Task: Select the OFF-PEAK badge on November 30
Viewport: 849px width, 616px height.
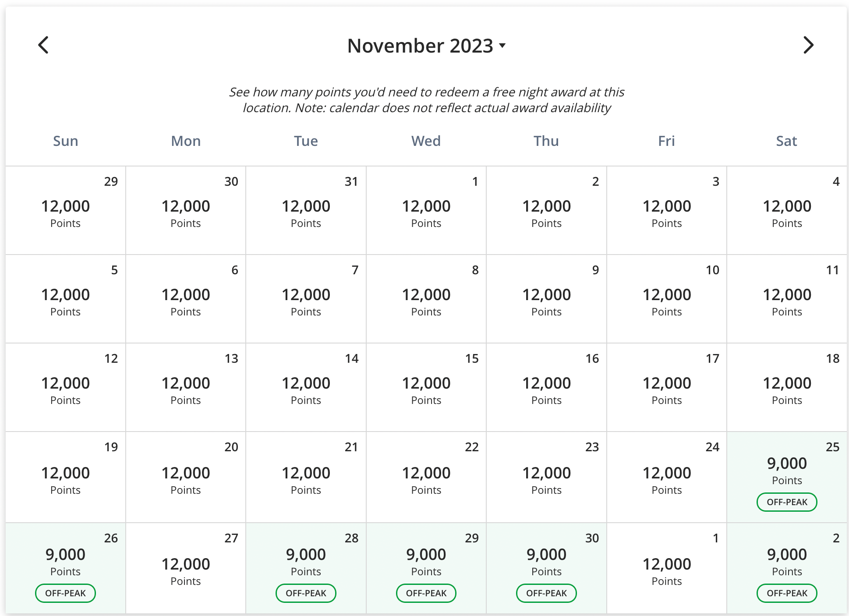Action: point(546,593)
